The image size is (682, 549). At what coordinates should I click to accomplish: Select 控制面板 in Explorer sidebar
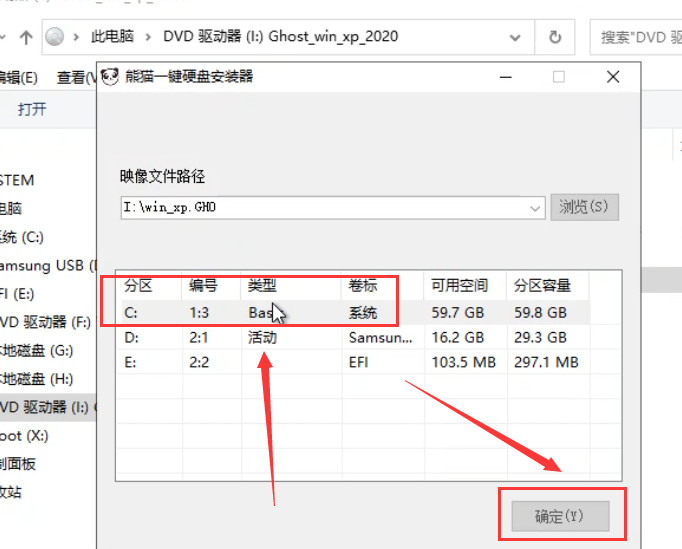tap(18, 464)
